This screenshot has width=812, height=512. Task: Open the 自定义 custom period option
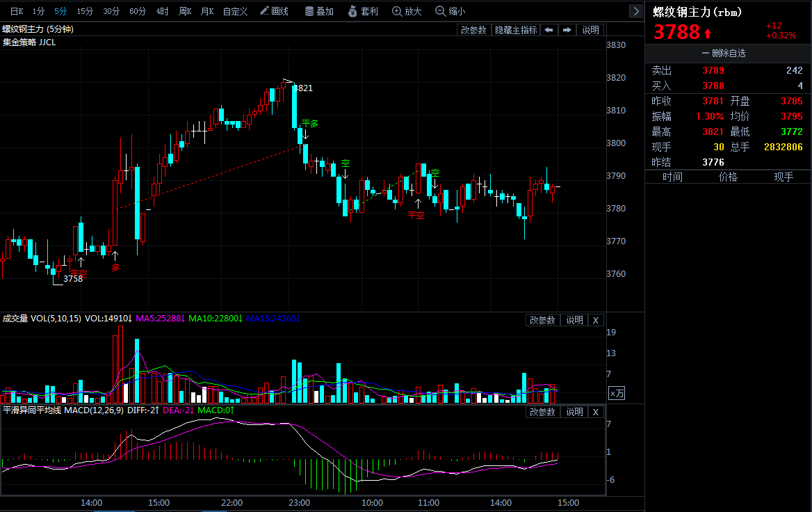(x=235, y=11)
